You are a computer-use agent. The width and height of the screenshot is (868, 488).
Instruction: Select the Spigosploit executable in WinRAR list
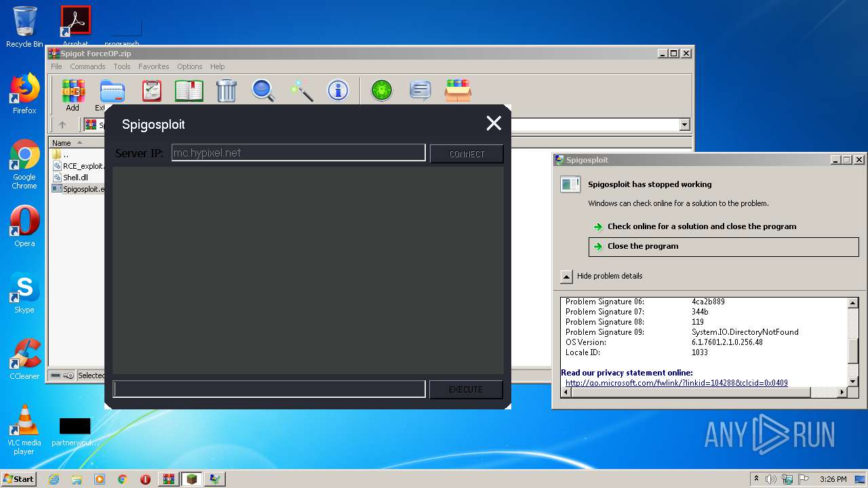(x=79, y=189)
